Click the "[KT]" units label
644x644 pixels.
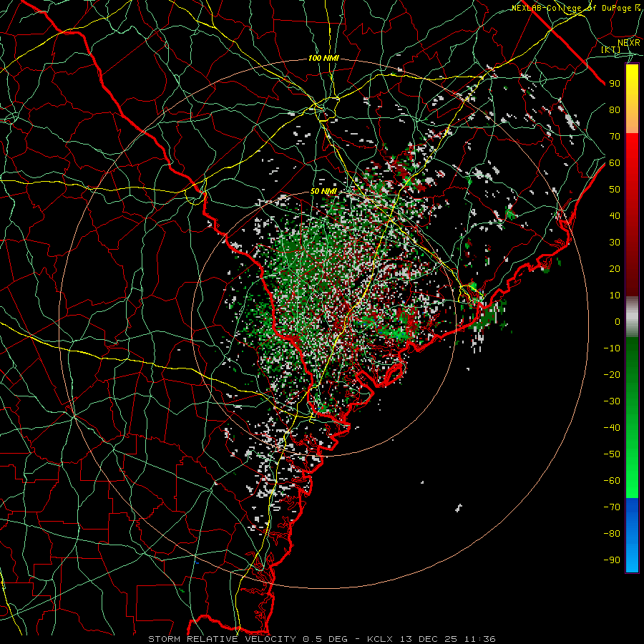click(x=611, y=49)
